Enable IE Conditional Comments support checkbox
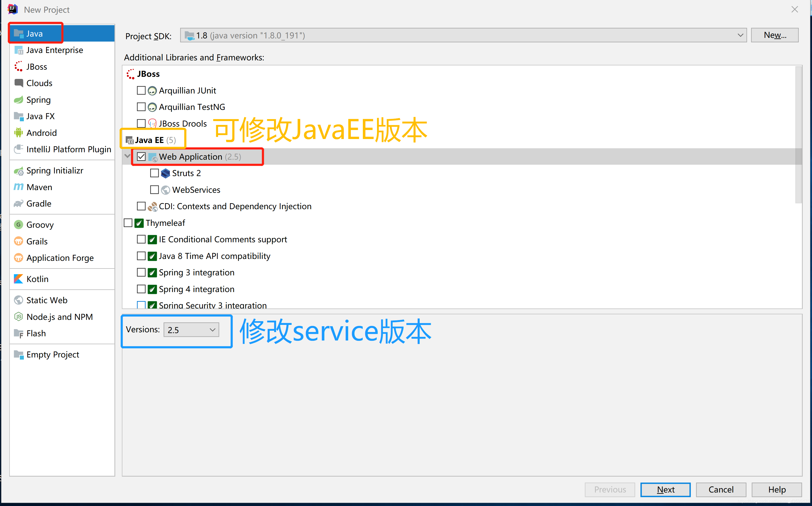 tap(141, 239)
